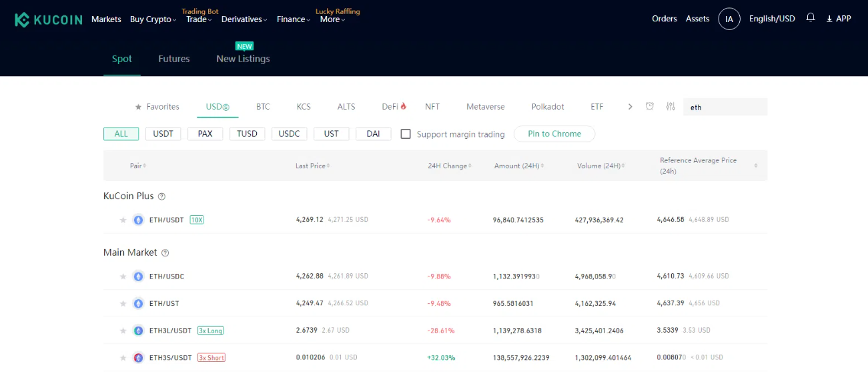868x372 pixels.
Task: Expand the More dropdown
Action: (332, 19)
